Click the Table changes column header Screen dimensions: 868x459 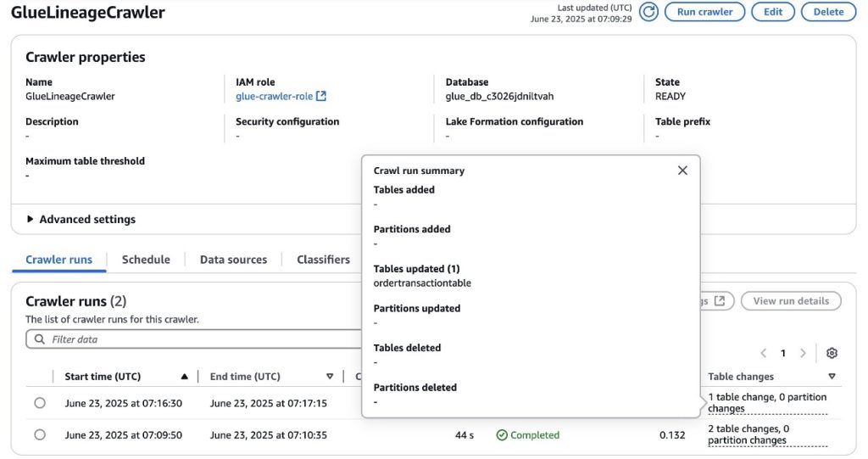coord(741,377)
